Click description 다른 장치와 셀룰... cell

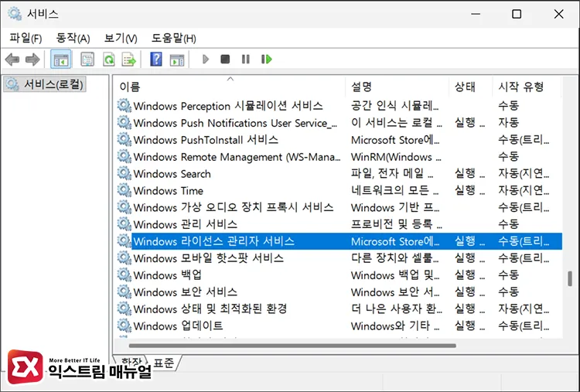point(394,258)
